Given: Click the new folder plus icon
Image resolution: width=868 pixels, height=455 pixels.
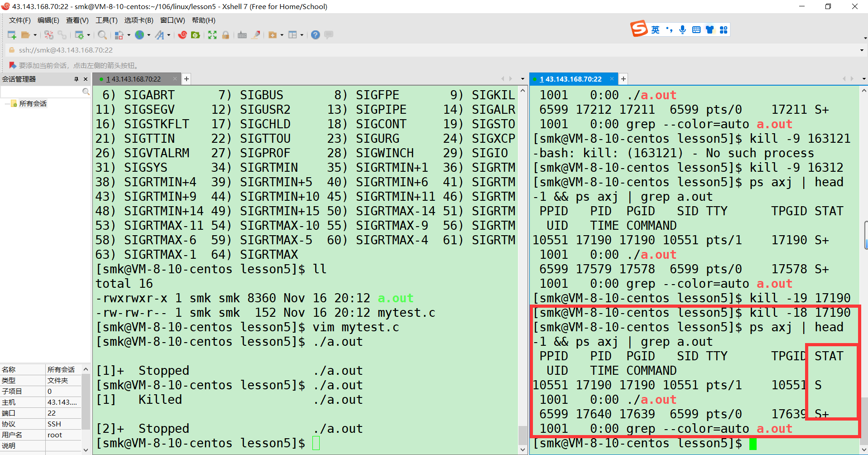Looking at the screenshot, I should click(x=273, y=35).
